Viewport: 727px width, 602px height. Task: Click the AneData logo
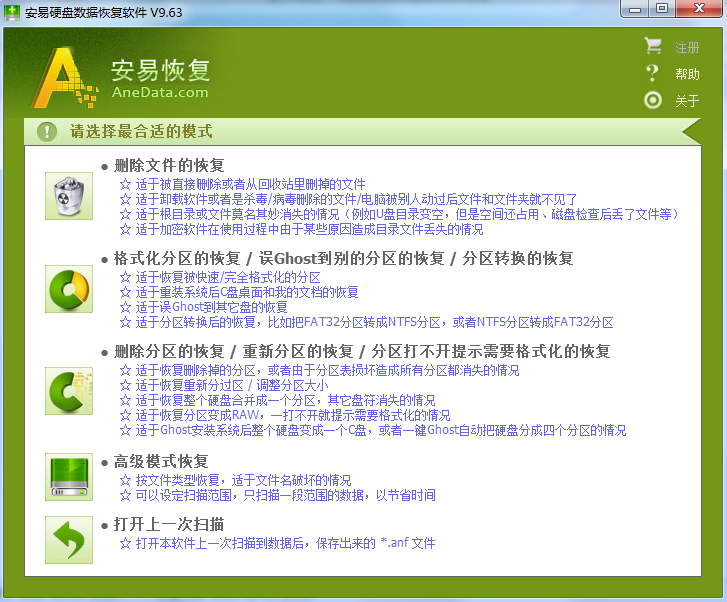[66, 77]
